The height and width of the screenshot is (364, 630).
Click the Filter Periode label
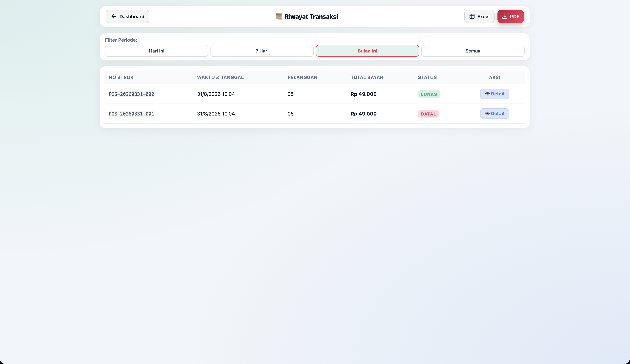coord(121,40)
